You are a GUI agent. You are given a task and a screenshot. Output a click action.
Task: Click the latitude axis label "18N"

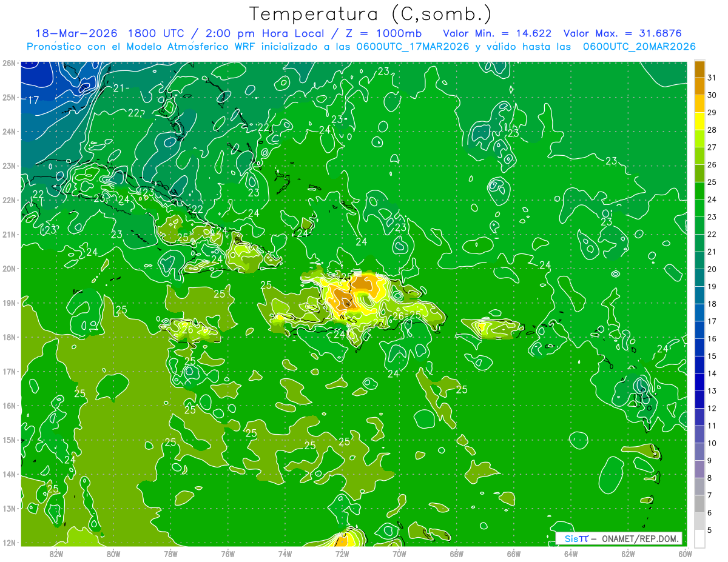click(x=9, y=337)
